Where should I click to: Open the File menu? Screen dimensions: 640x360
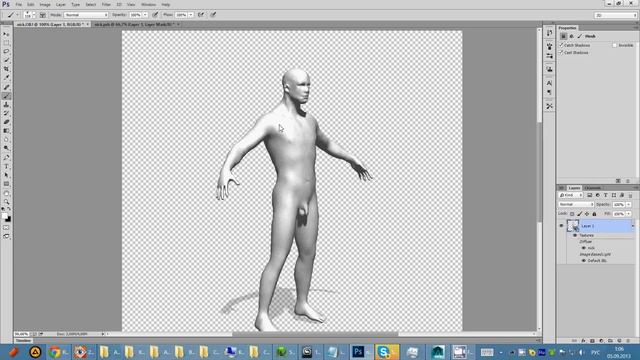(x=19, y=4)
